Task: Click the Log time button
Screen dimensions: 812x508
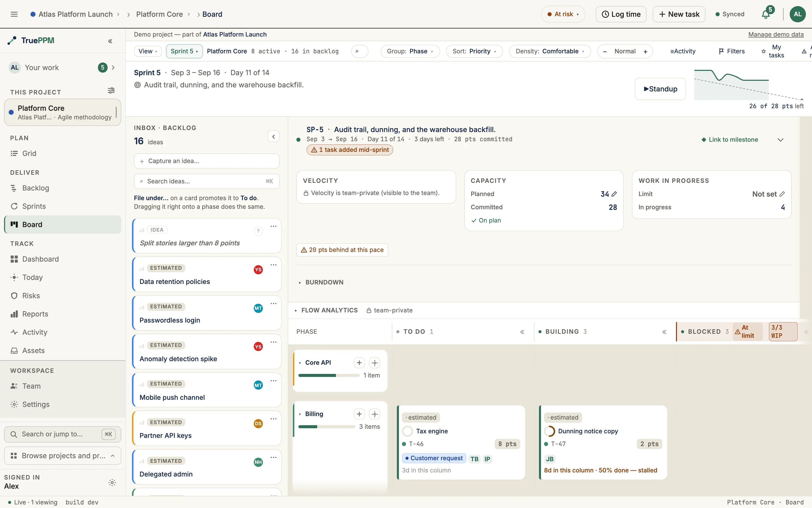Action: point(621,14)
